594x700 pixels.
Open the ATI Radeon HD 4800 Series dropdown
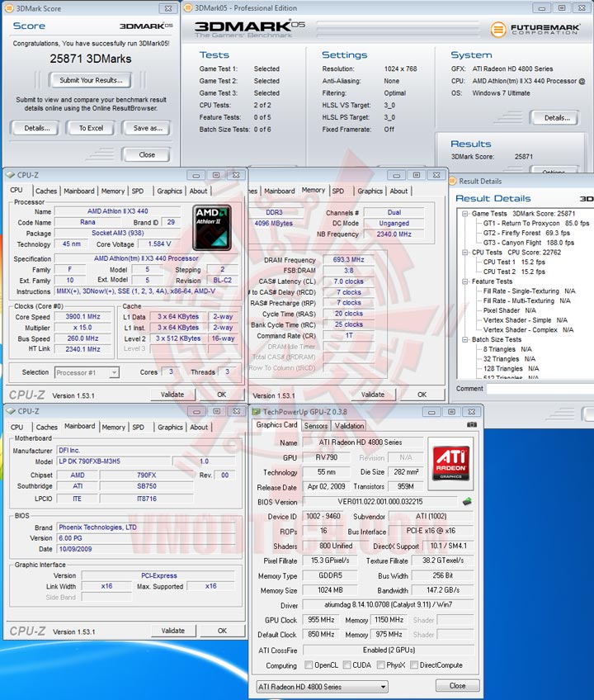pos(323,687)
